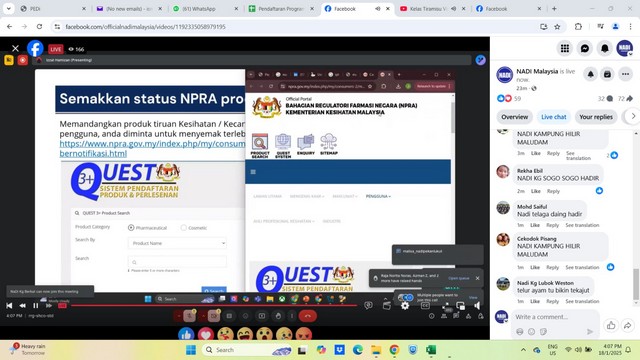
Task: Click the Sitemap icon on NPRA page
Action: point(329,144)
